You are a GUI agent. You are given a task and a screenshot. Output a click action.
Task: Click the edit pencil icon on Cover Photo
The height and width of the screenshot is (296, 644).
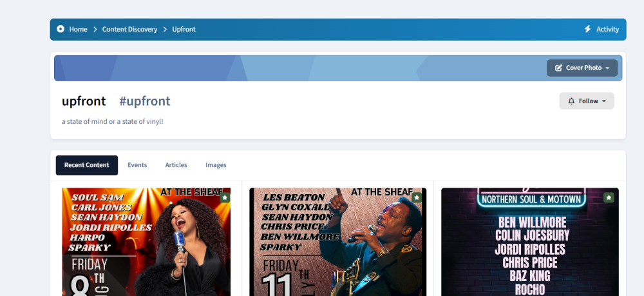558,68
